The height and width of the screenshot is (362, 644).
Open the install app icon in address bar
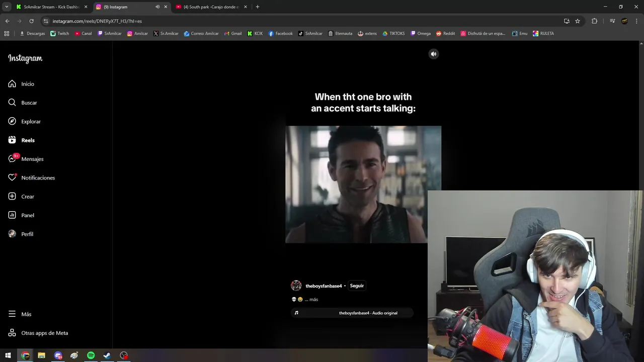click(x=567, y=21)
